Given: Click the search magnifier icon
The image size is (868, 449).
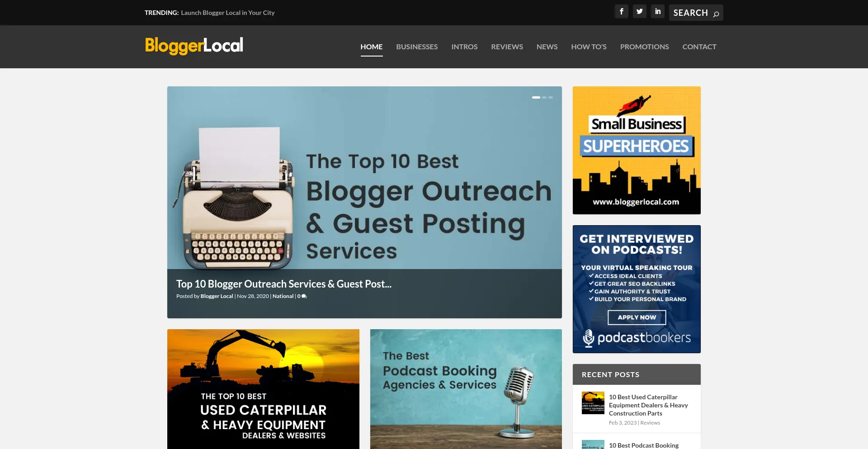Looking at the screenshot, I should tap(716, 14).
